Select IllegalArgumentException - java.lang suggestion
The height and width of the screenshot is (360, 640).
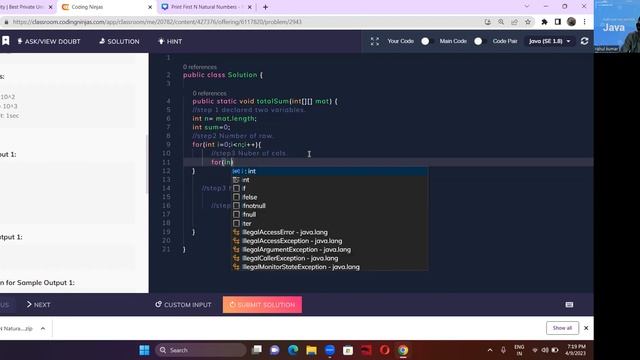click(329, 249)
